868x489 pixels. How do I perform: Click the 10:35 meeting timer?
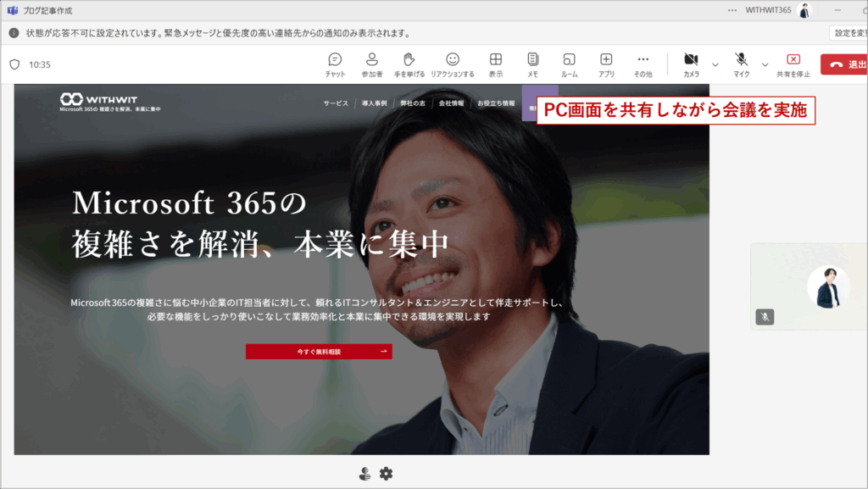click(40, 64)
